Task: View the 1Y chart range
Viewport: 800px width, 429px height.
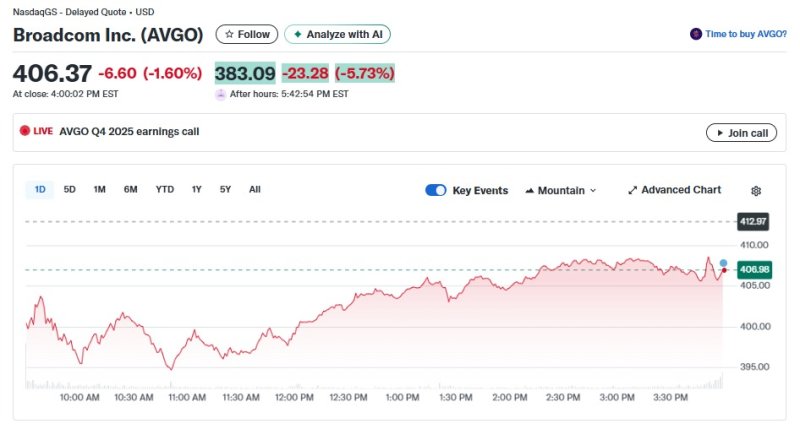Action: click(196, 189)
